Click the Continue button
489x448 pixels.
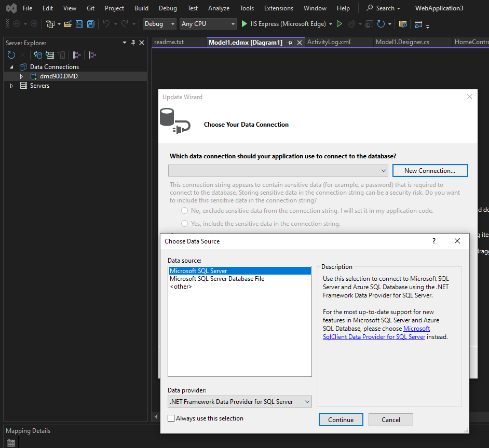341,420
